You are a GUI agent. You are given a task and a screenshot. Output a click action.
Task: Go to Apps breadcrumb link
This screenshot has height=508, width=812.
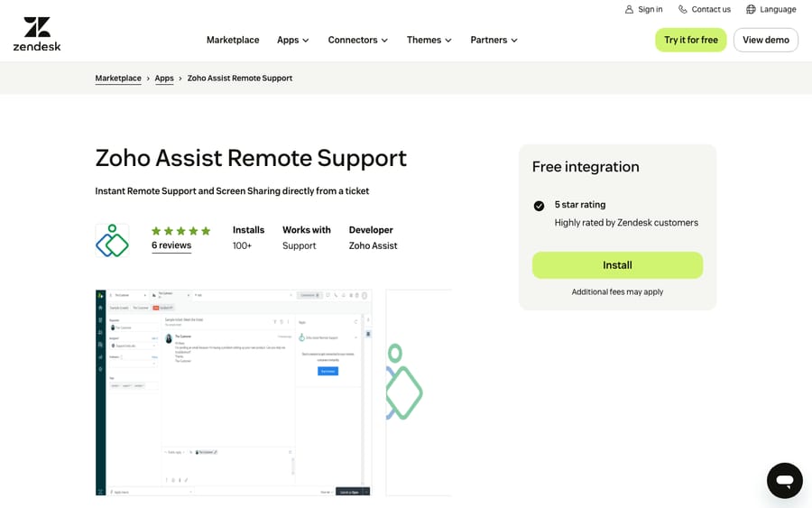(164, 79)
